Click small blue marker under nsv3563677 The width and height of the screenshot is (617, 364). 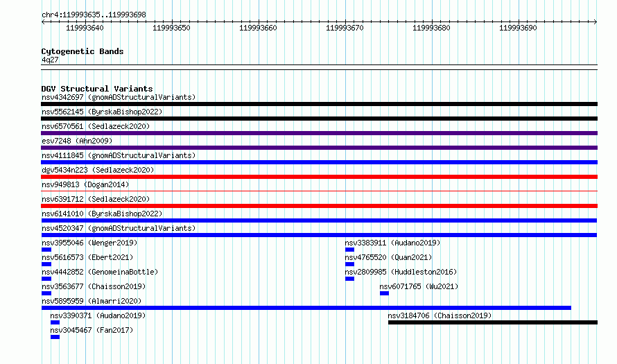[46, 293]
